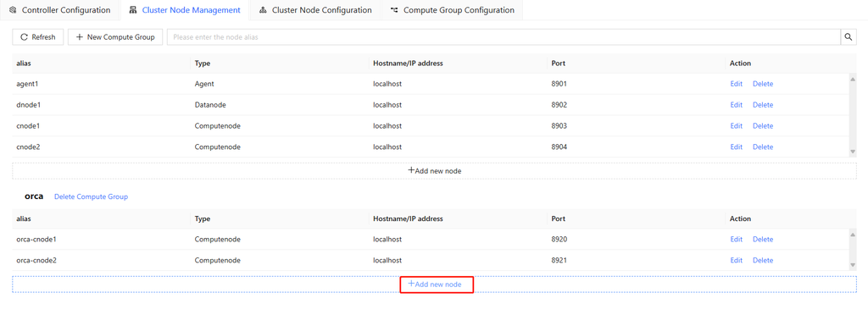Click the upper table's scroll-down arrow
Image resolution: width=868 pixels, height=315 pixels.
coord(853,152)
